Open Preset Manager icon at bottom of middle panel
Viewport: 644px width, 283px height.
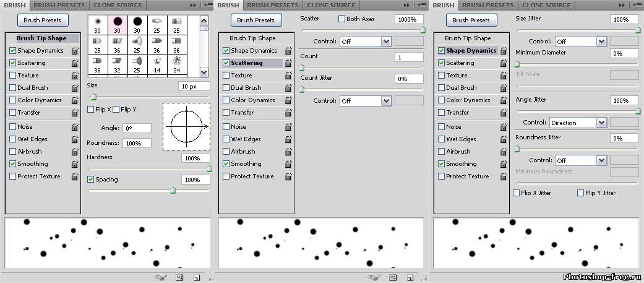click(393, 277)
